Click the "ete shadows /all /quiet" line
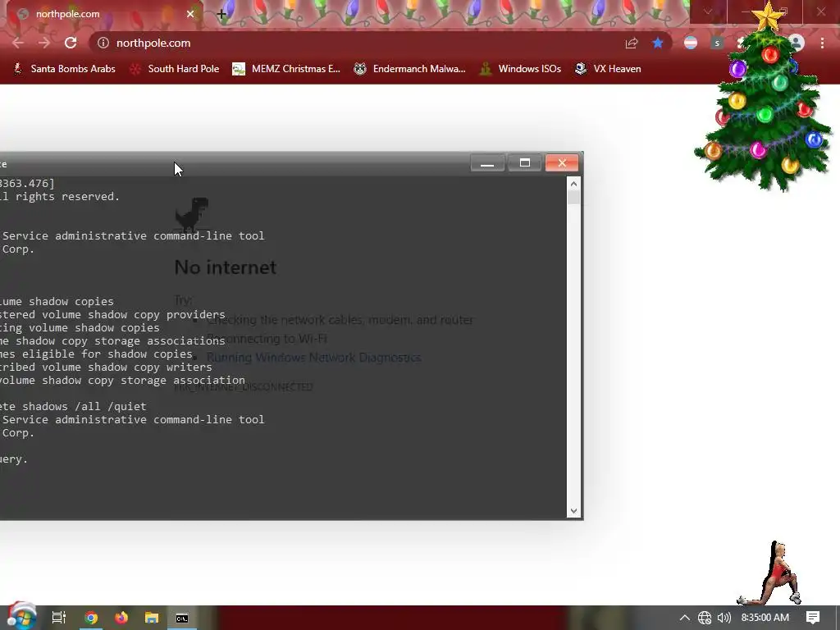The height and width of the screenshot is (630, 840). [73, 406]
